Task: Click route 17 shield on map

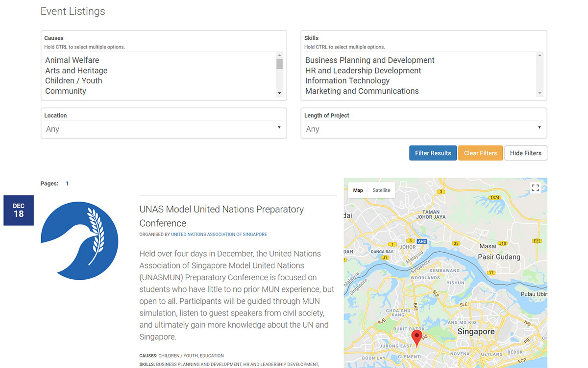Action: click(491, 273)
